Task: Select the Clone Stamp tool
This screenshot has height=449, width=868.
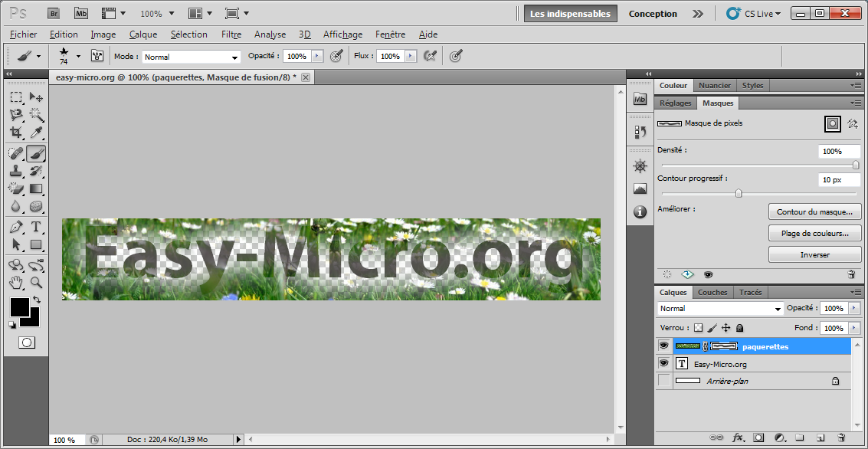Action: point(17,171)
